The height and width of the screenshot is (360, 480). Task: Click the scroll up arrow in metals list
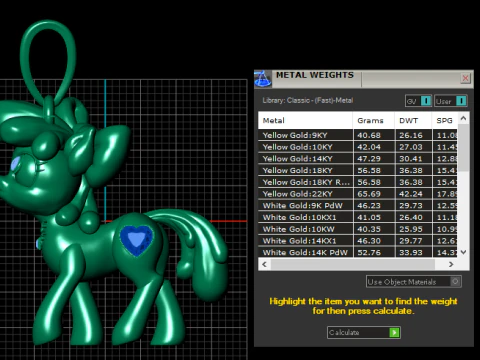(463, 118)
